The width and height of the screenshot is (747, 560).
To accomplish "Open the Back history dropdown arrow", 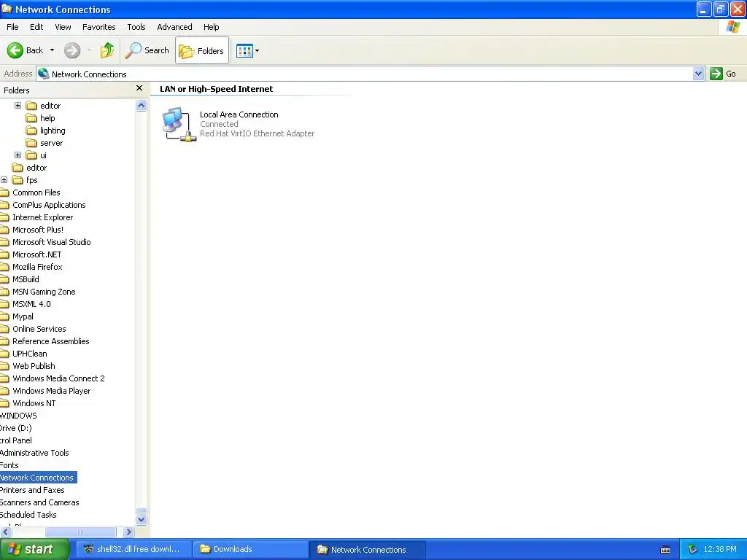I will (x=52, y=50).
